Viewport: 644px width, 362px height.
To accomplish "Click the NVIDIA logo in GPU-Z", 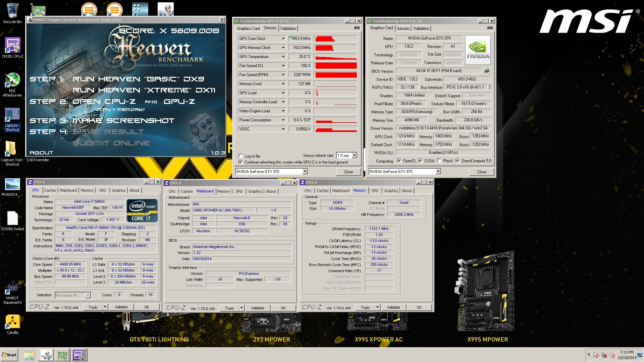I will pos(478,50).
